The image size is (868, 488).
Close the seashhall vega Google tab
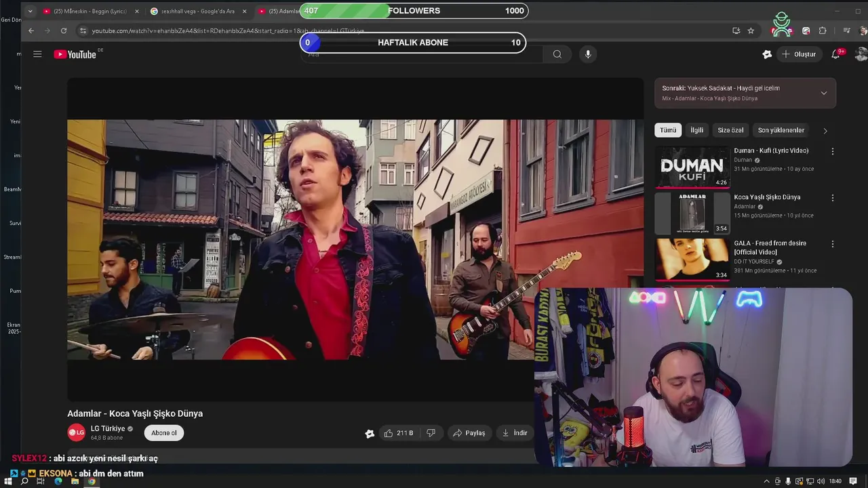[x=244, y=11]
